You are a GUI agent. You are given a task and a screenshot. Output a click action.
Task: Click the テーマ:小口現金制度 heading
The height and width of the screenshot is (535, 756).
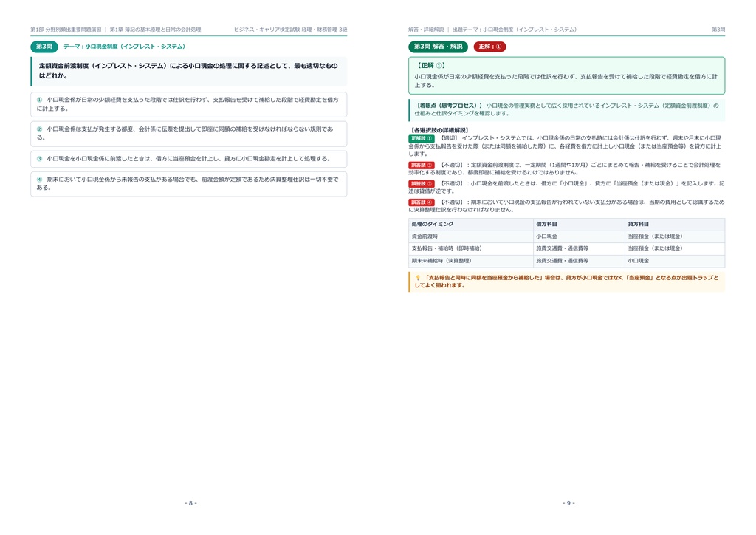[x=124, y=47]
